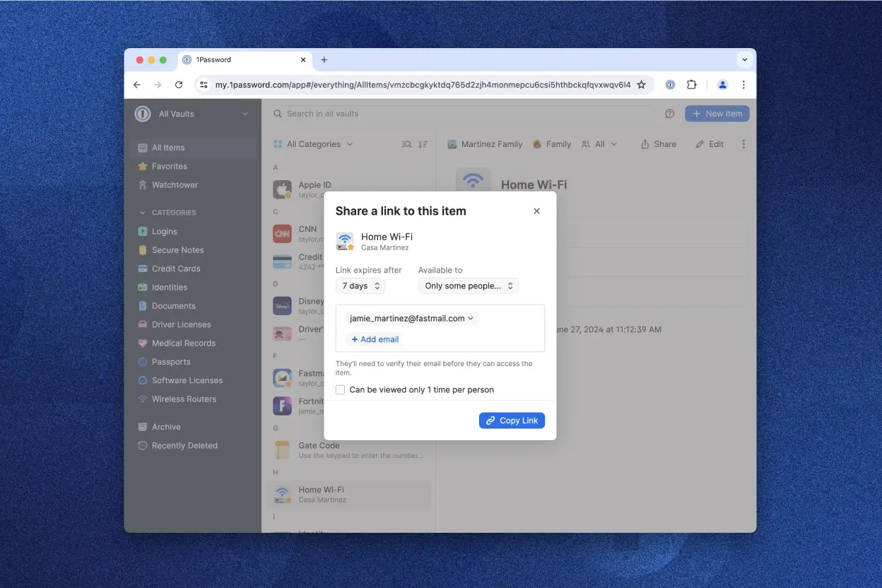Image resolution: width=882 pixels, height=588 pixels.
Task: Click the CNN item icon
Action: pyautogui.click(x=282, y=234)
